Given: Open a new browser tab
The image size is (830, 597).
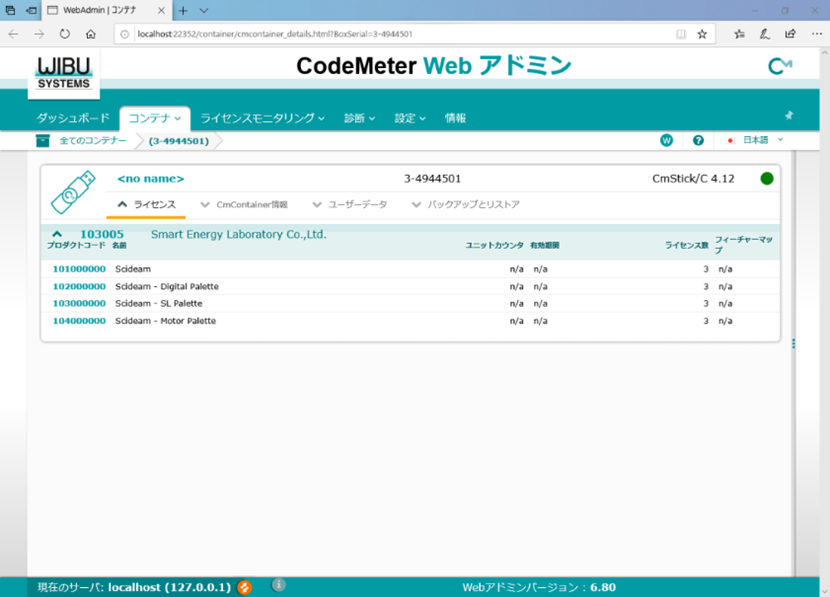Looking at the screenshot, I should coord(183,11).
